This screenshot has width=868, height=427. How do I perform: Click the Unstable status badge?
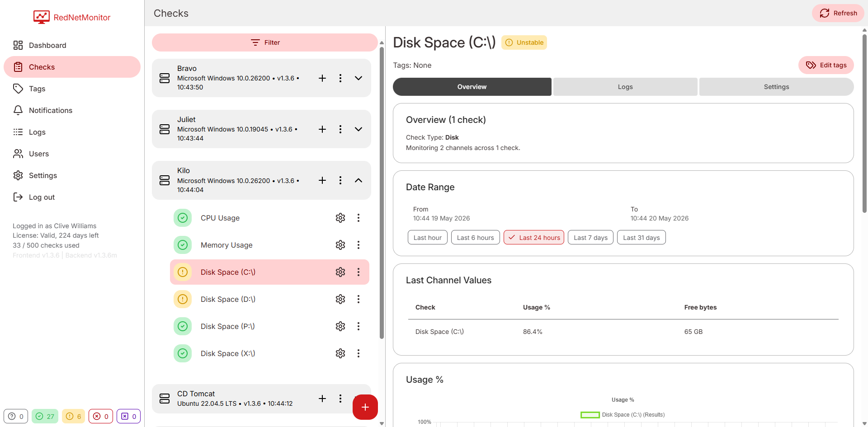click(524, 42)
